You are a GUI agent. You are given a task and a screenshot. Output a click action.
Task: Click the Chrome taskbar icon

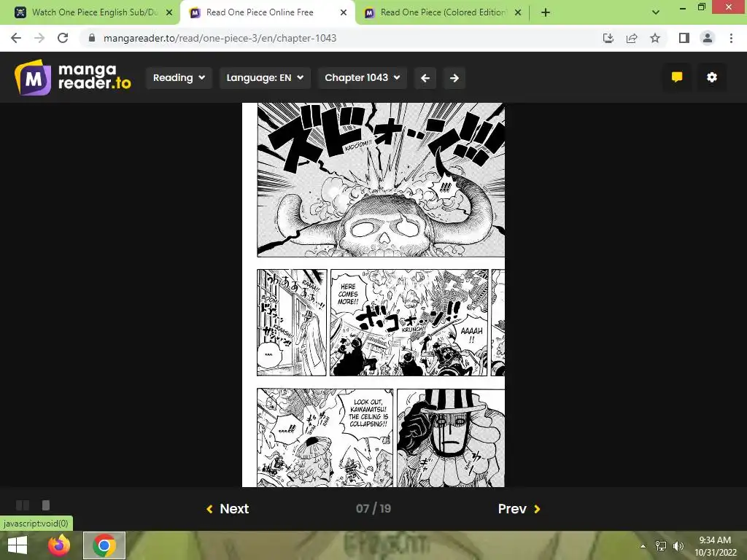coord(104,545)
